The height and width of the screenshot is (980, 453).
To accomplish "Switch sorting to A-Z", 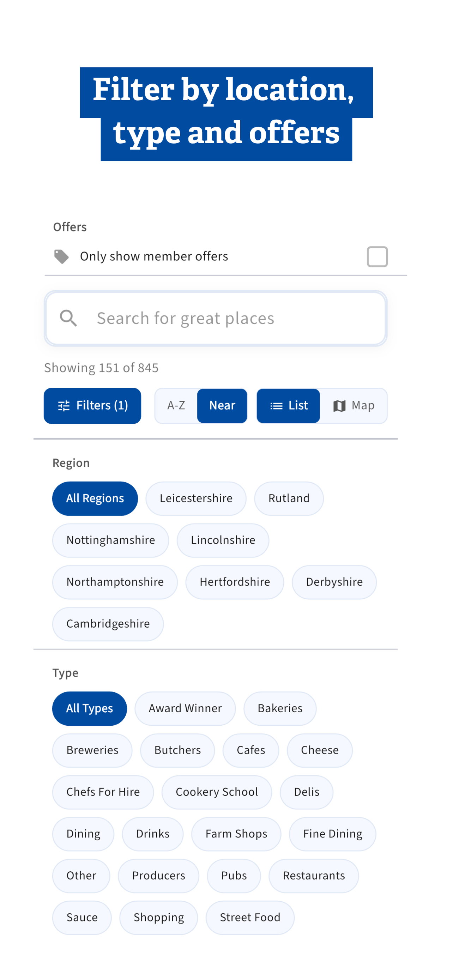I will [x=176, y=406].
